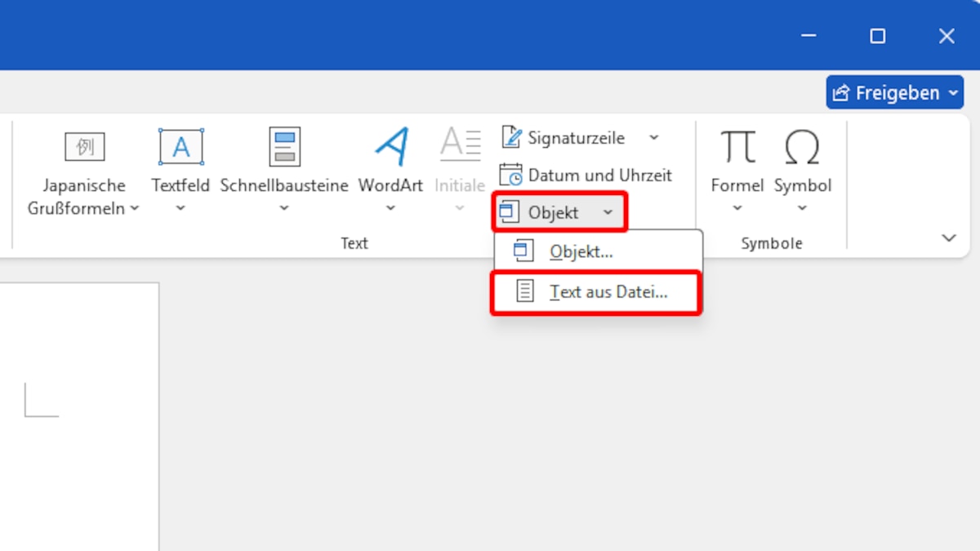
Task: Expand the Textfeld dropdown options
Action: pos(180,207)
